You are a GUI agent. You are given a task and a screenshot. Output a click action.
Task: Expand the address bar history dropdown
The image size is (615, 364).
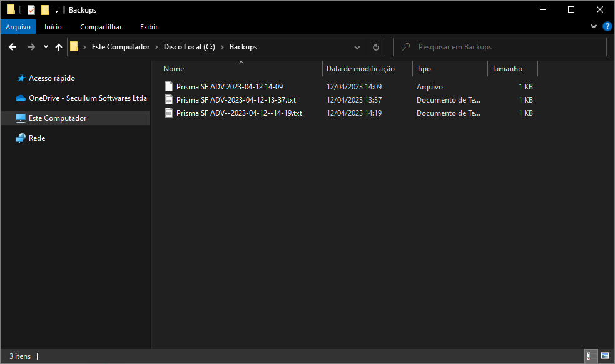(357, 47)
